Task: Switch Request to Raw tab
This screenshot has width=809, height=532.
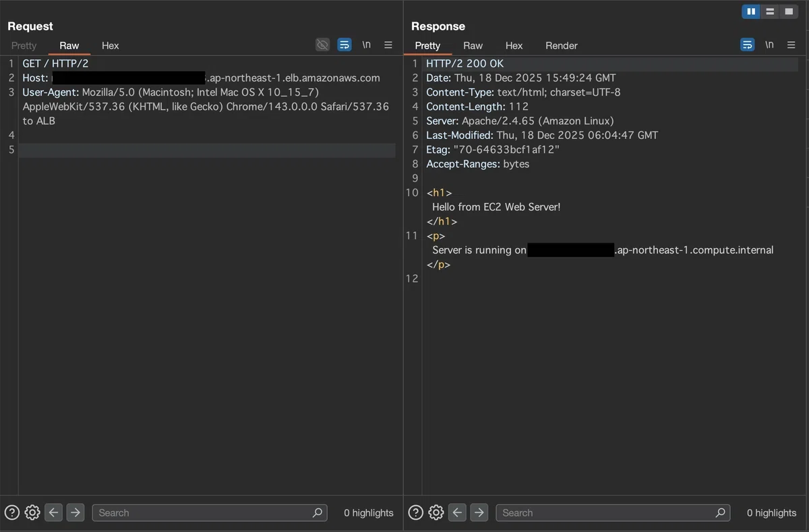Action: pyautogui.click(x=69, y=45)
